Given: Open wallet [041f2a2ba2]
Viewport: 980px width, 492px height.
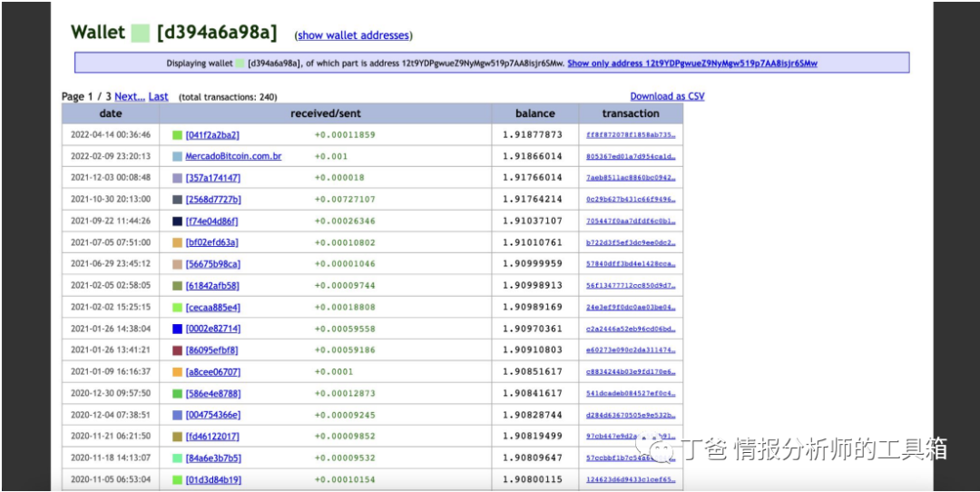Looking at the screenshot, I should coord(212,135).
